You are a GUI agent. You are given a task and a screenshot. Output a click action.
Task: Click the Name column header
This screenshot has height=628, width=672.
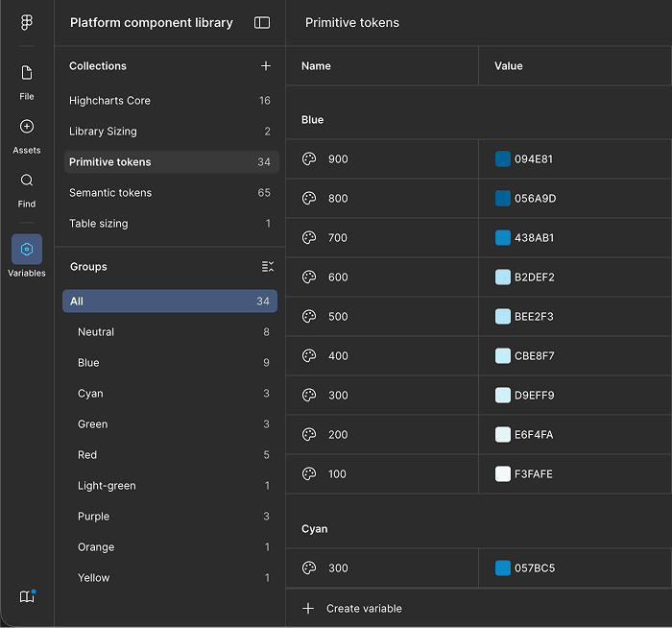[x=316, y=66]
